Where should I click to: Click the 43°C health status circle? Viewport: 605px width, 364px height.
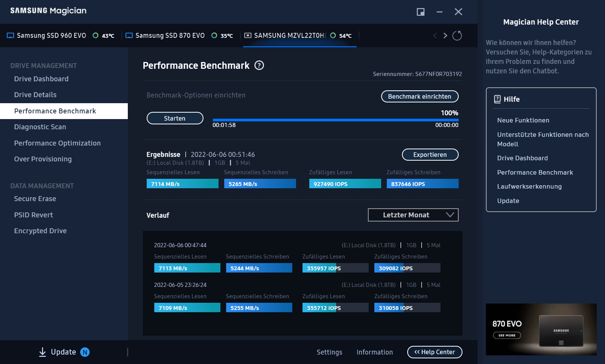[96, 36]
